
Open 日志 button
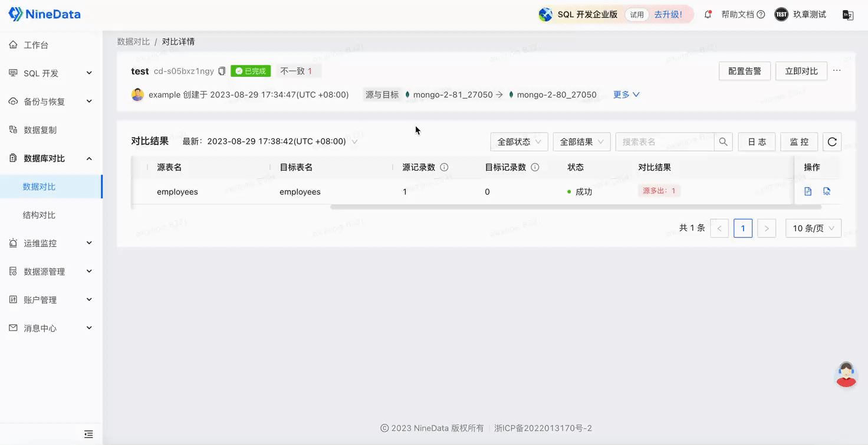(x=757, y=142)
